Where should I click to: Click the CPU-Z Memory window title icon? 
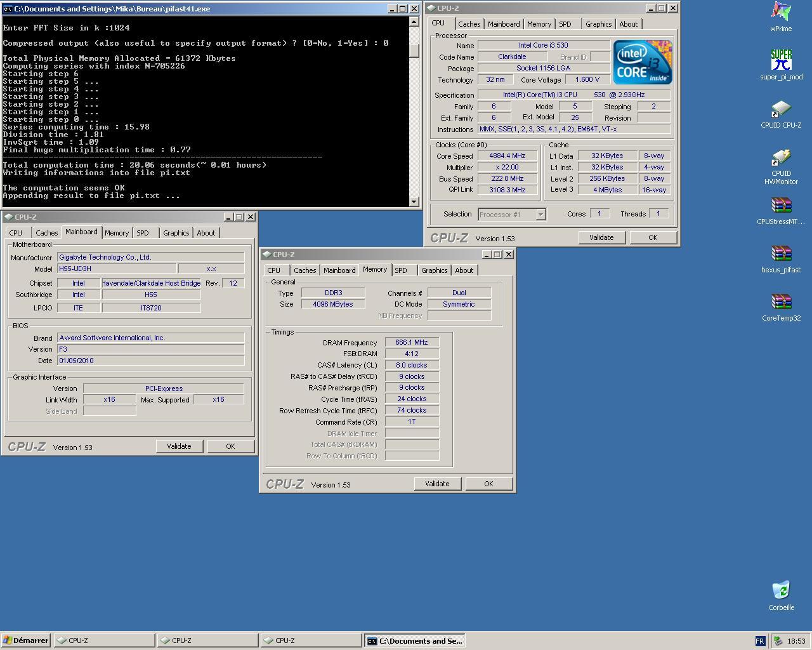pos(266,255)
